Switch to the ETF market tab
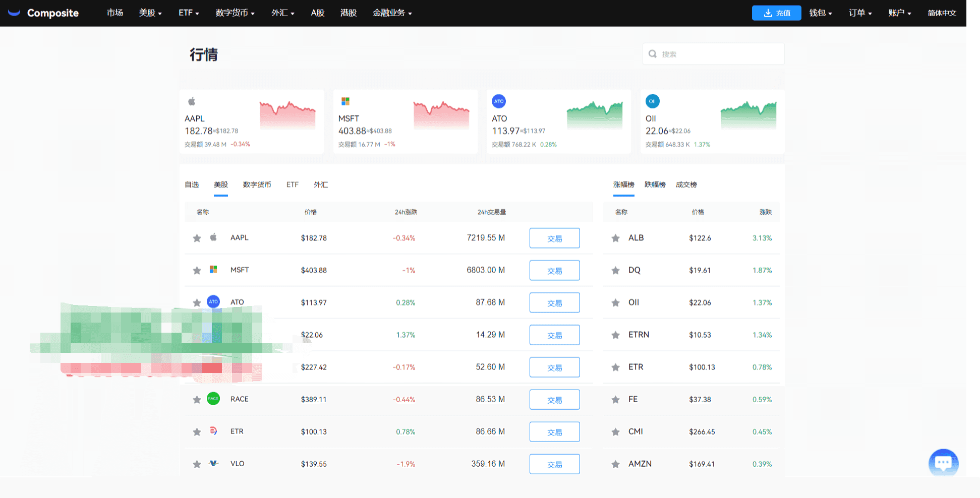The width and height of the screenshot is (980, 498). [x=292, y=184]
